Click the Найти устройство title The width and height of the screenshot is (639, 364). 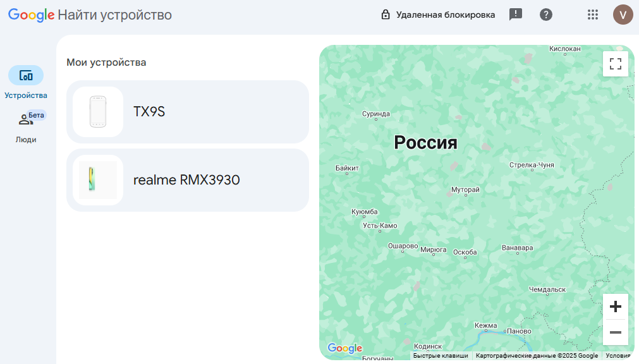tap(115, 15)
